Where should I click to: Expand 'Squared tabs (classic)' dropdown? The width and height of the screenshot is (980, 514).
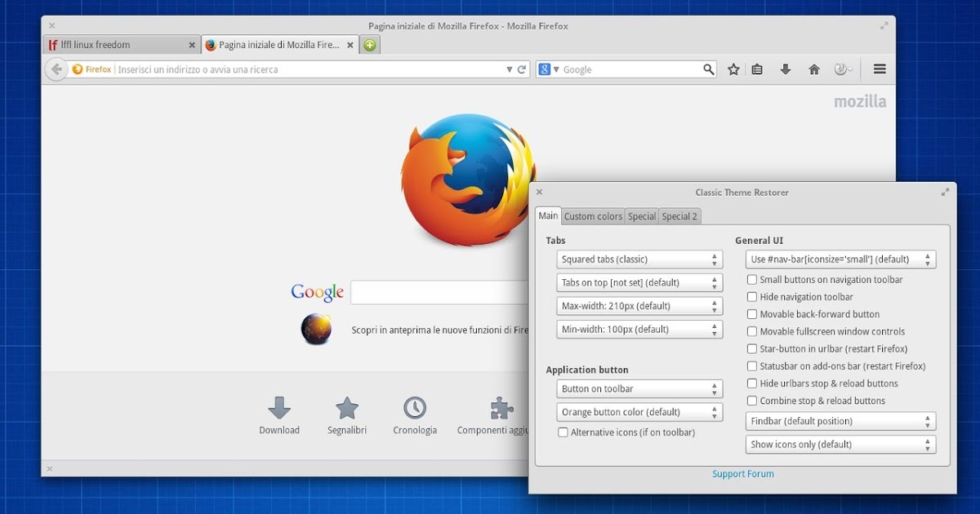tap(639, 259)
